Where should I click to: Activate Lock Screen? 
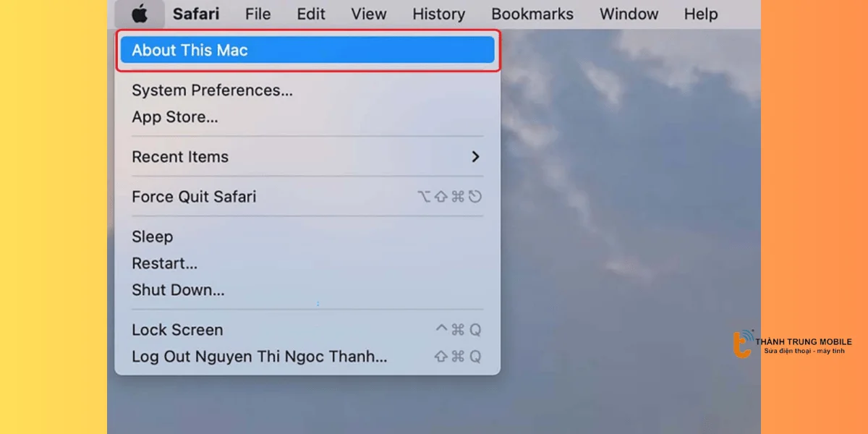coord(177,330)
